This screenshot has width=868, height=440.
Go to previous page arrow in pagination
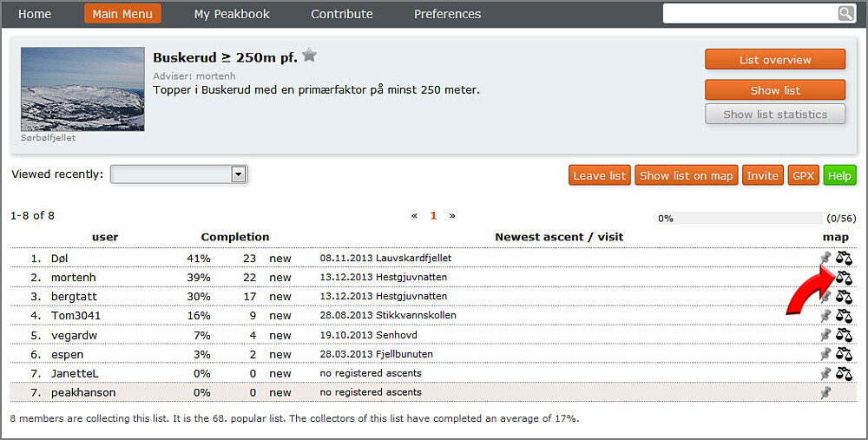tap(414, 215)
